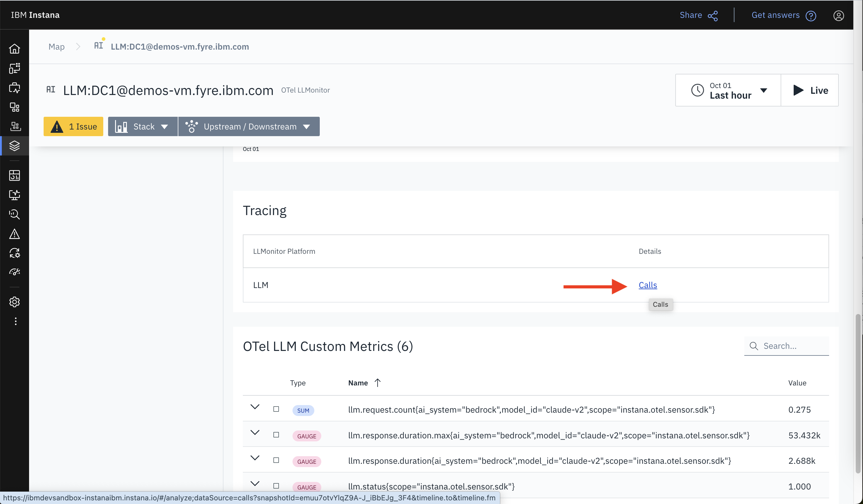Open Analytics using the magnifier sidebar icon
Image resolution: width=863 pixels, height=504 pixels.
point(15,214)
